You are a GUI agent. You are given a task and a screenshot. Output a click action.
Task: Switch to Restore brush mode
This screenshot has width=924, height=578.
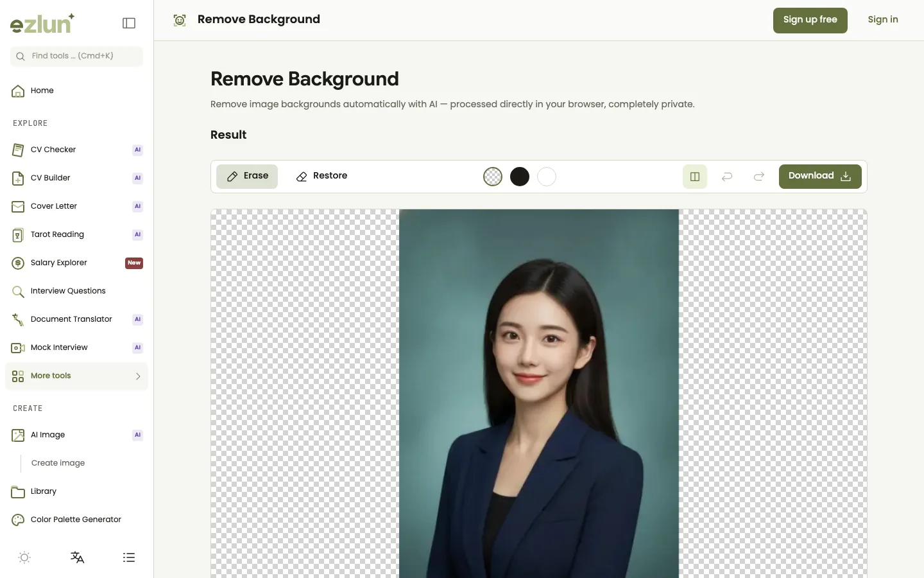point(321,177)
